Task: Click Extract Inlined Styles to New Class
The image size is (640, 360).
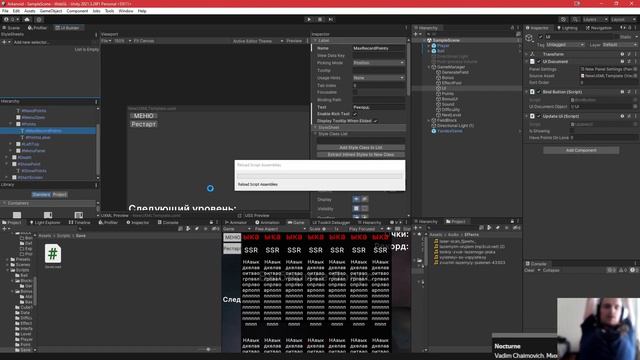Action: [x=361, y=155]
